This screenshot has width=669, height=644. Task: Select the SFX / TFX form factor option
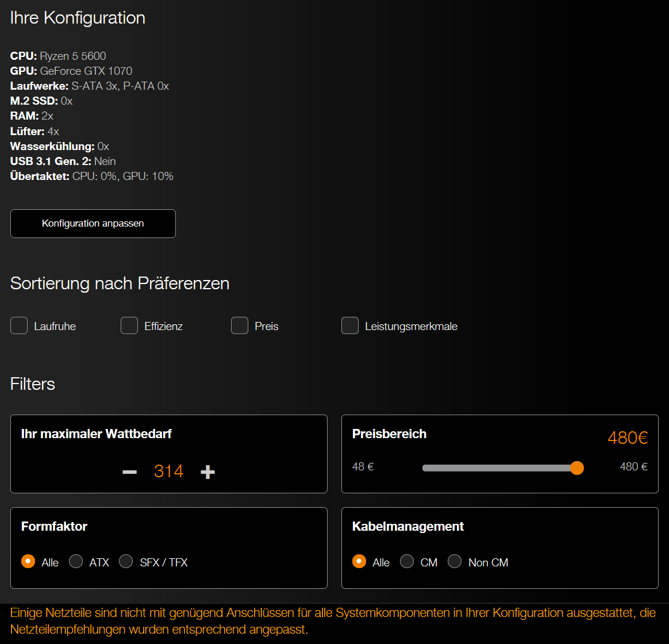pos(126,561)
